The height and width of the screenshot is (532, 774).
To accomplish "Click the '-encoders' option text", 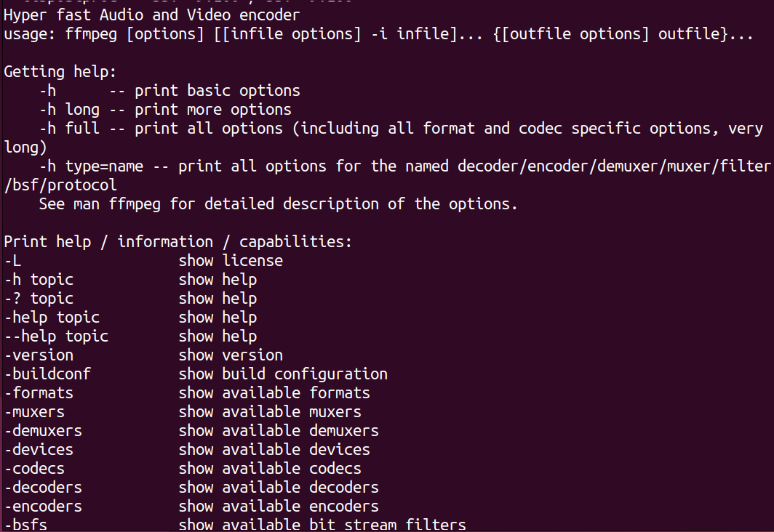I will point(44,507).
